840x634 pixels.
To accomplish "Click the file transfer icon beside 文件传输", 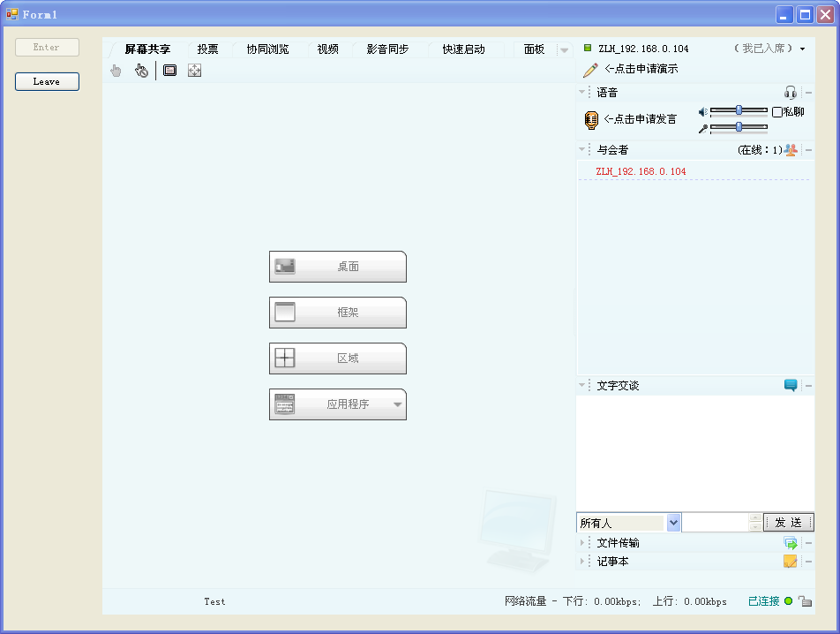I will pos(791,543).
